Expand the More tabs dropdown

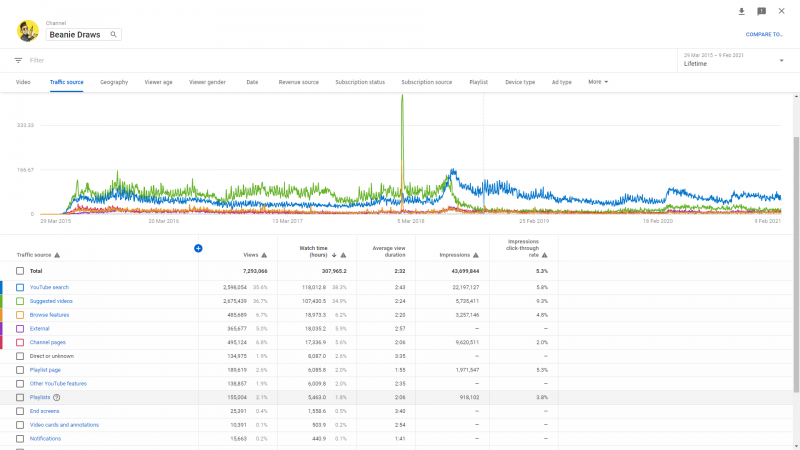pyautogui.click(x=598, y=82)
